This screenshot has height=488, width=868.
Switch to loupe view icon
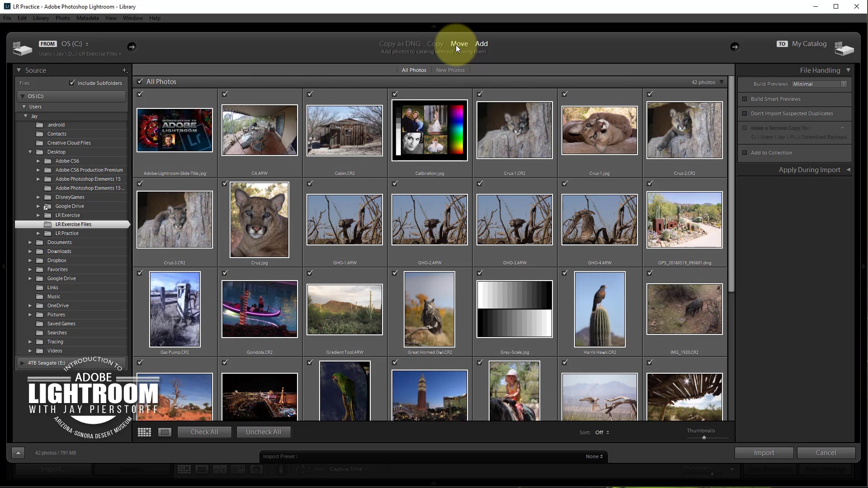pos(165,432)
